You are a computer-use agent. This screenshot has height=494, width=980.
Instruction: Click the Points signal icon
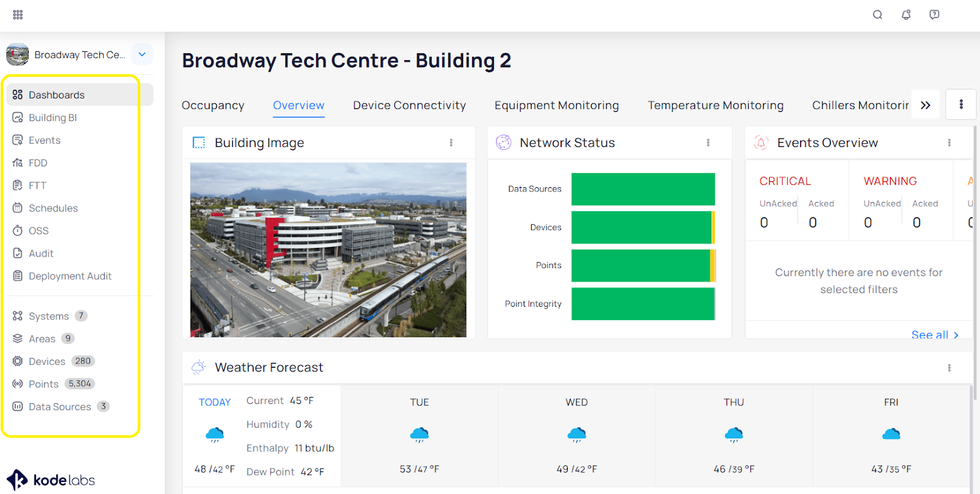click(x=18, y=384)
